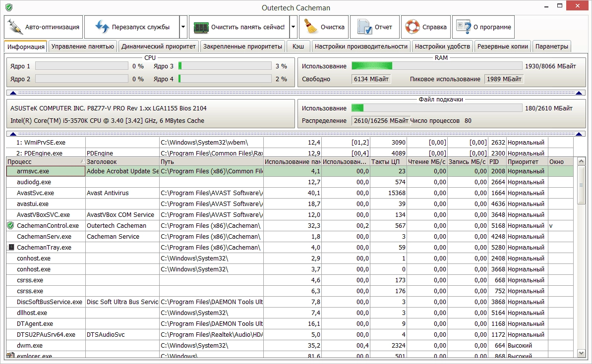This screenshot has height=364, width=592.
Task: Click the process list vertical scrollbar thumb
Action: (582, 185)
